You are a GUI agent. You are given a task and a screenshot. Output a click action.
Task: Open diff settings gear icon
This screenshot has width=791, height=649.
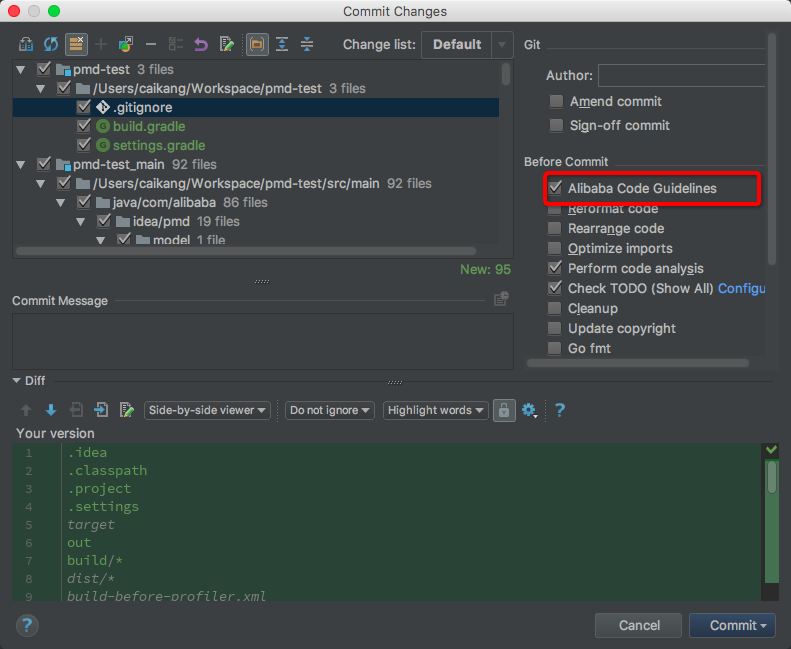pos(530,410)
